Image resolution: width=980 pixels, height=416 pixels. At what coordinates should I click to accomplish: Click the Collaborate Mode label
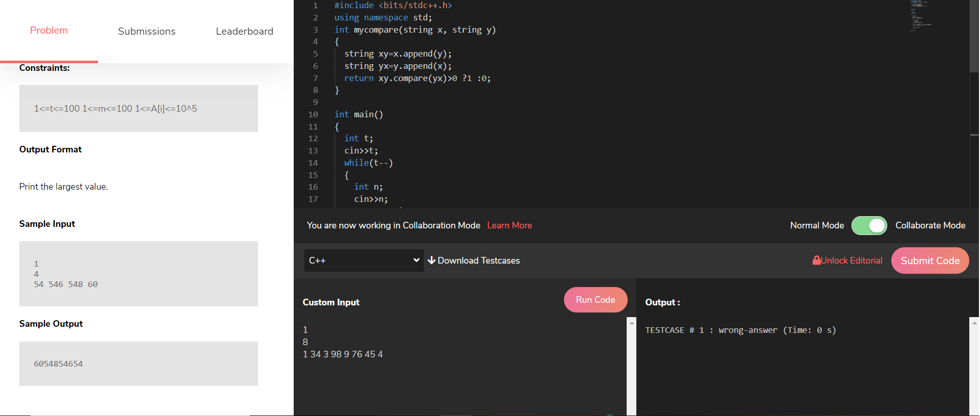coord(930,225)
